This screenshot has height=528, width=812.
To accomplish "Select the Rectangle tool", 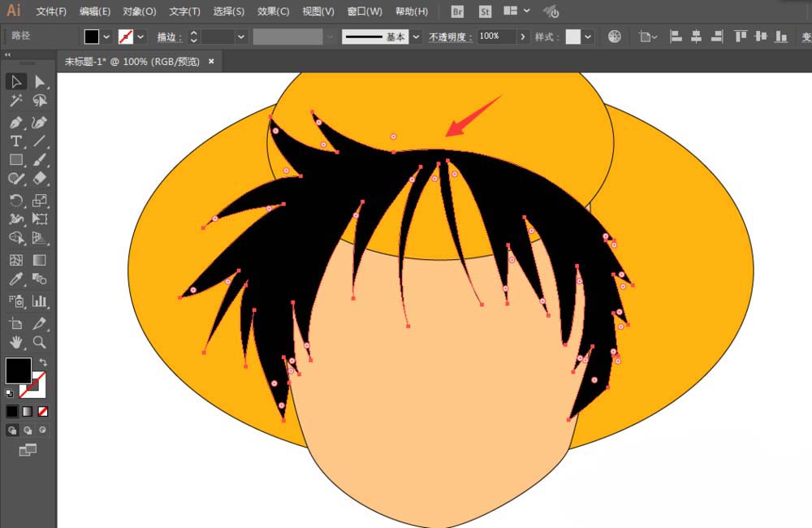I will (x=16, y=159).
